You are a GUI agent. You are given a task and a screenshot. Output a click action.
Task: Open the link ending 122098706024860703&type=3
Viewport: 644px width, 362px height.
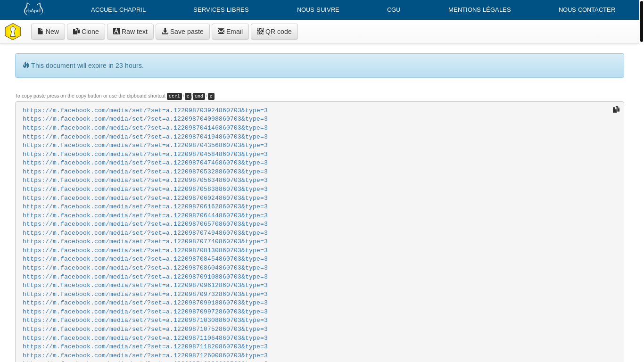pos(145,198)
